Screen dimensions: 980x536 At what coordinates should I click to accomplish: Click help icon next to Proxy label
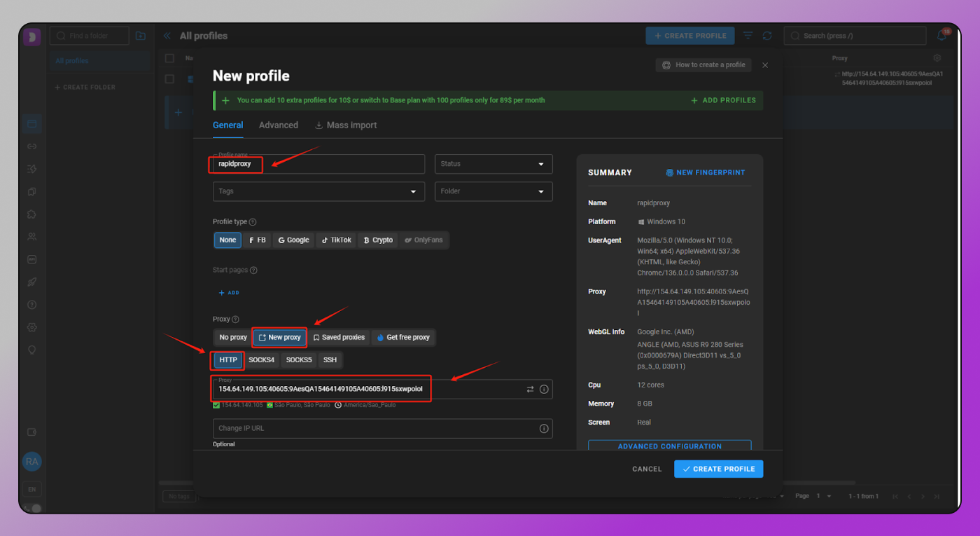click(236, 319)
